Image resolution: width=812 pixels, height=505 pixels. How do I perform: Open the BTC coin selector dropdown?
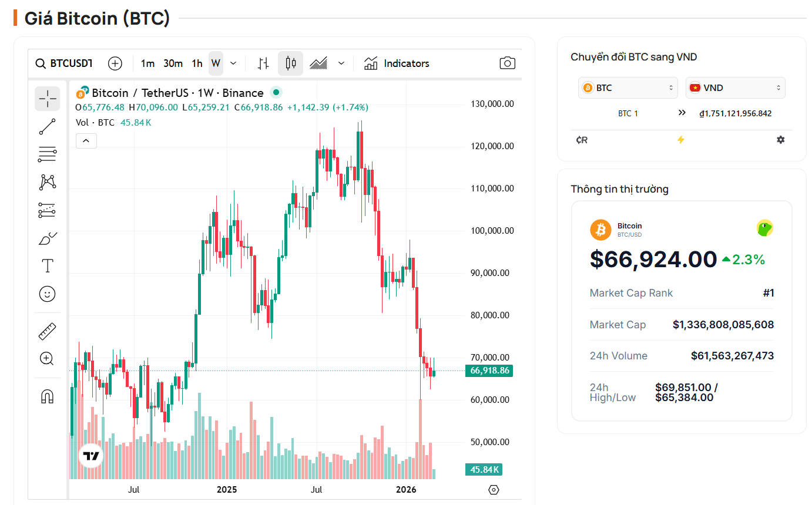point(628,87)
